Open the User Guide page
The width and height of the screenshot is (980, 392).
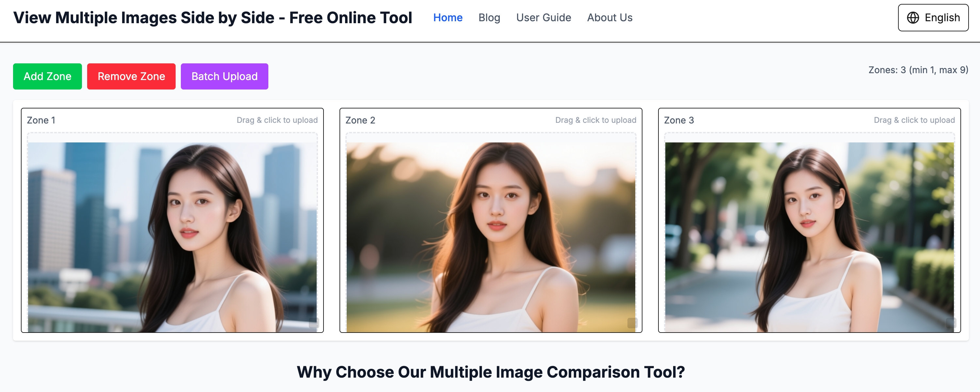click(544, 17)
